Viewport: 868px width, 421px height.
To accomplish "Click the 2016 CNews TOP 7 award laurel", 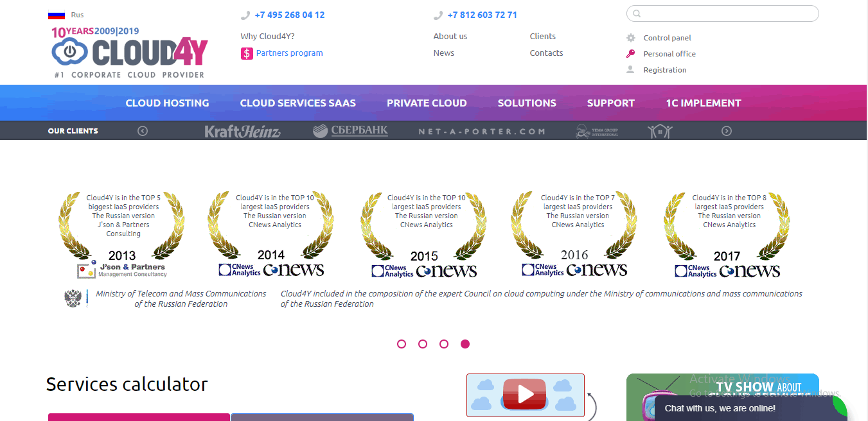I will click(574, 234).
